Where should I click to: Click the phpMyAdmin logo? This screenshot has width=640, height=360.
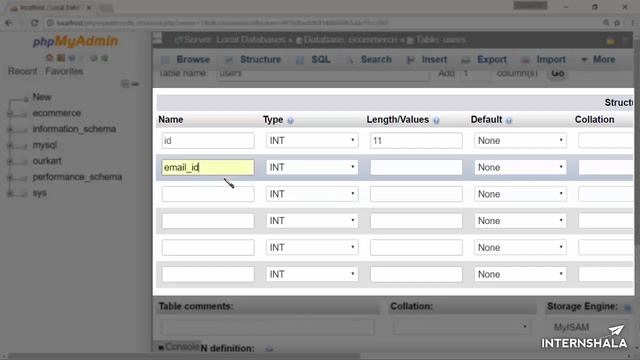click(76, 41)
